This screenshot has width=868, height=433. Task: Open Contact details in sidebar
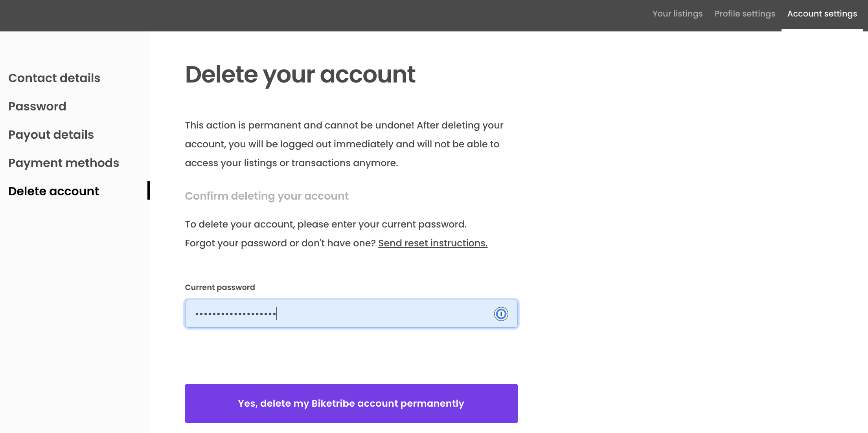54,78
